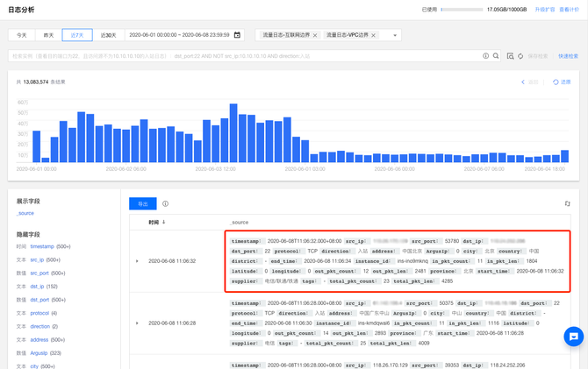Image resolution: width=588 pixels, height=369 pixels.
Task: Expand the 11:06:32 log row
Action: click(x=137, y=261)
